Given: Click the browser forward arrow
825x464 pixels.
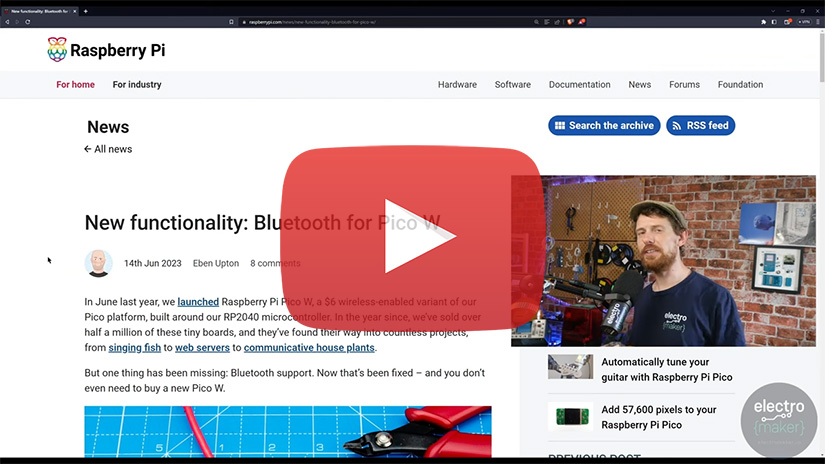Looking at the screenshot, I should coord(17,22).
